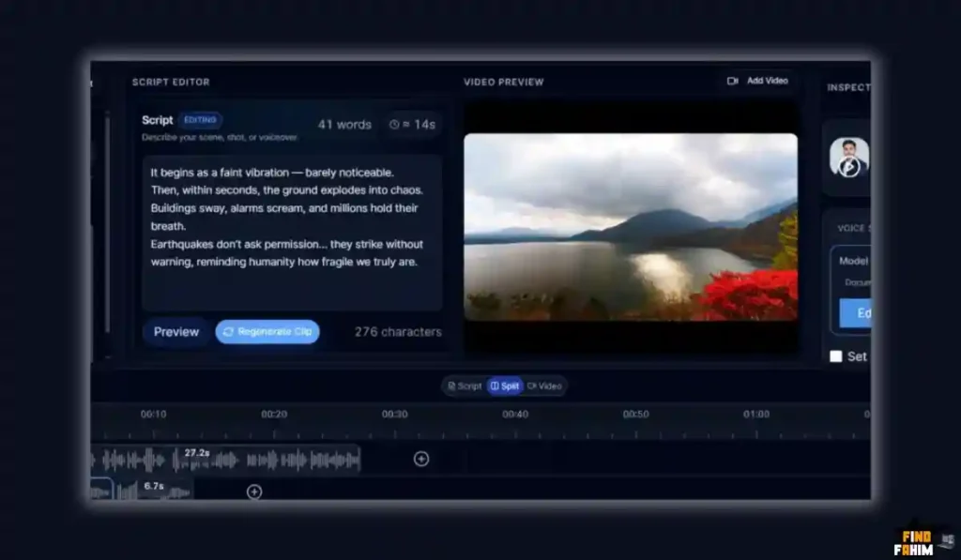Toggle the Set checkbox in the inspector

pyautogui.click(x=836, y=356)
